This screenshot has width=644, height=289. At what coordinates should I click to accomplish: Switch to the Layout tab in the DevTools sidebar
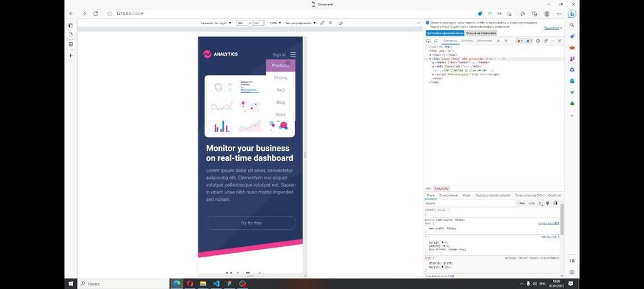[x=466, y=195]
